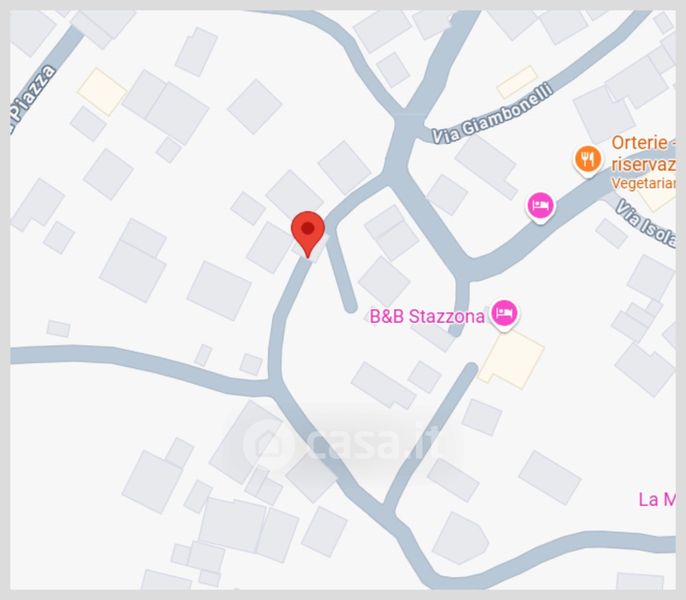
Task: Open the B&B Stazzona text label
Action: tap(427, 316)
